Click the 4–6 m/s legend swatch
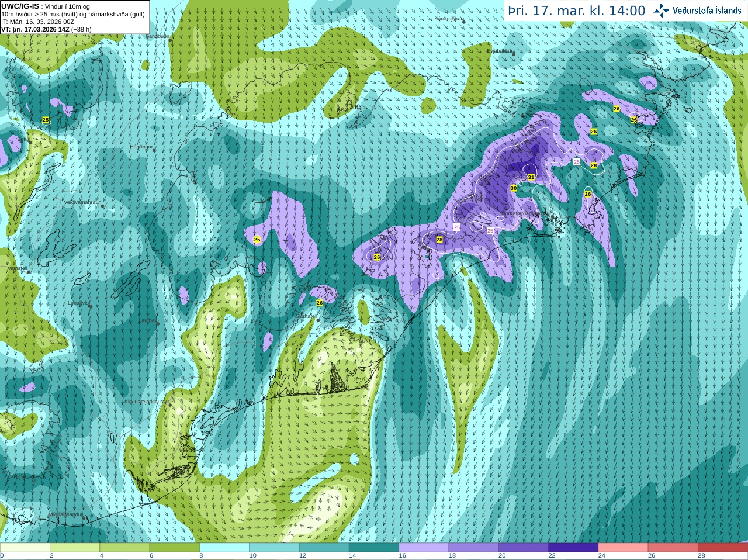The image size is (748, 560). point(124,548)
